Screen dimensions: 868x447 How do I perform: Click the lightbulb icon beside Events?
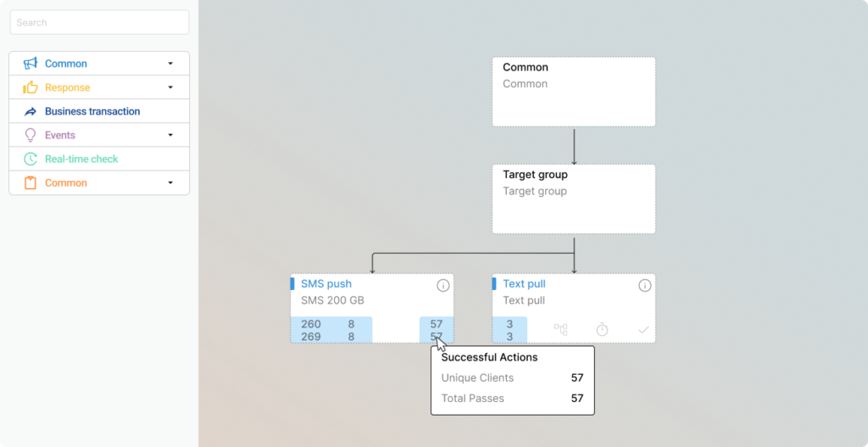[31, 135]
